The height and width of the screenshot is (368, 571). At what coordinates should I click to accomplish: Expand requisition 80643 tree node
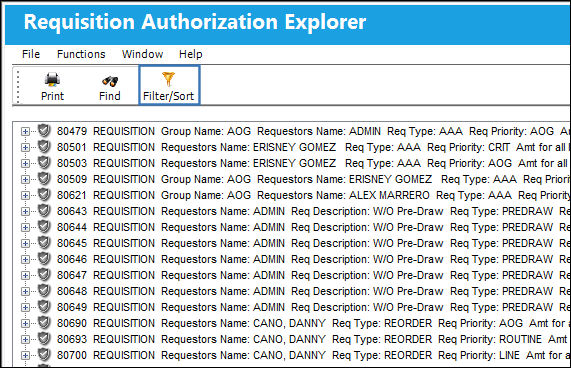(x=25, y=211)
